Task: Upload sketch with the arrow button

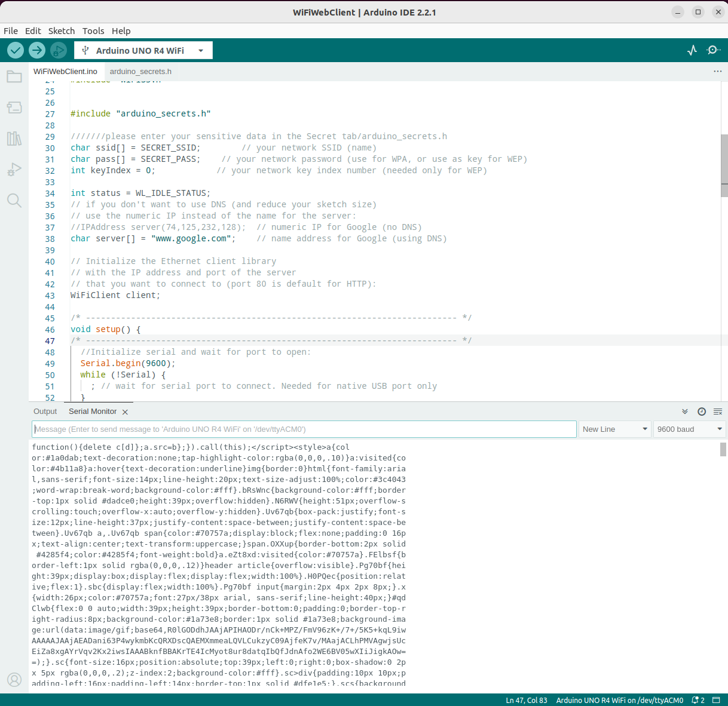Action: [37, 50]
